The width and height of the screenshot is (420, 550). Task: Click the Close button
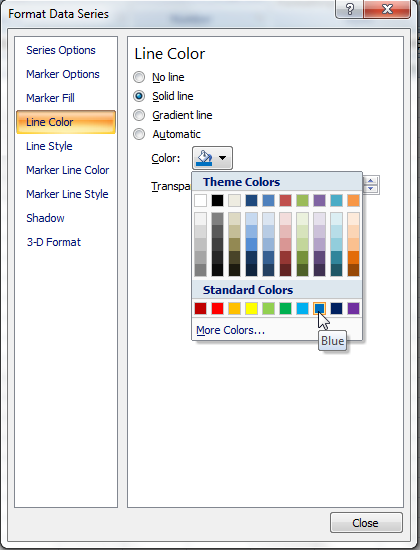tap(366, 523)
